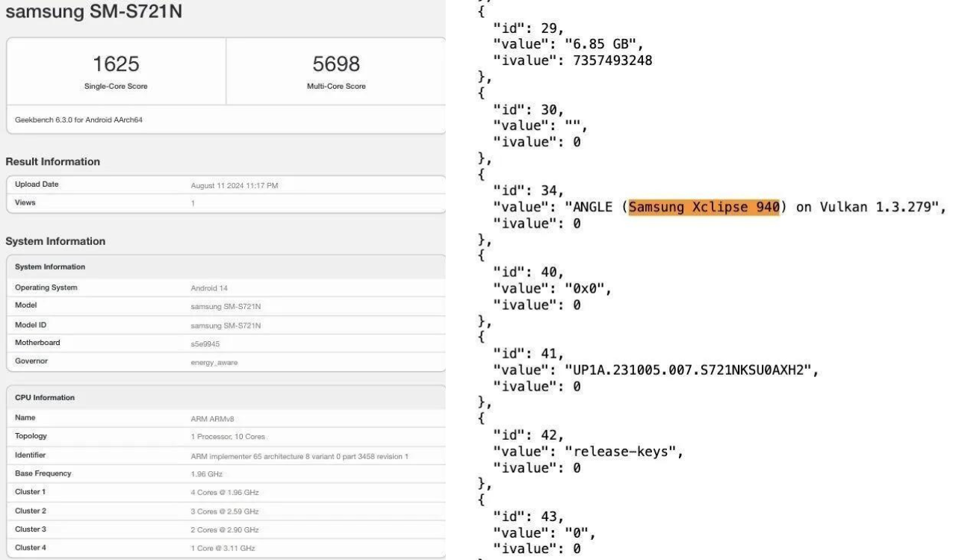Click the Result Information heading
Viewport: 956px width, 560px height.
[x=52, y=162]
